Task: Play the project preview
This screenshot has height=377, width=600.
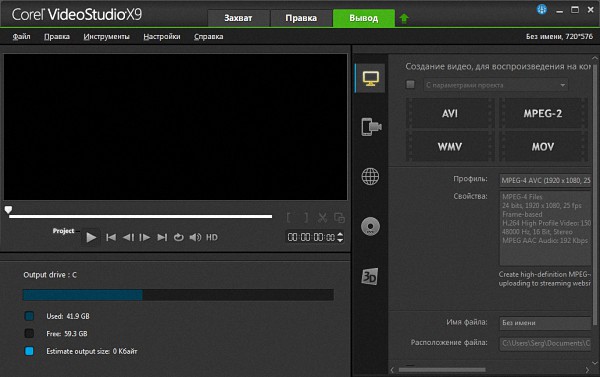Action: point(91,237)
